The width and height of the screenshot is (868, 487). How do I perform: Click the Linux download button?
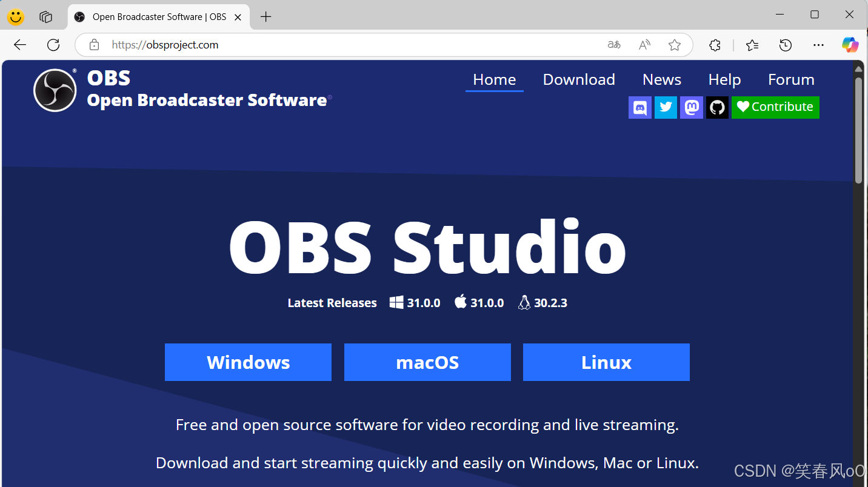click(x=606, y=362)
